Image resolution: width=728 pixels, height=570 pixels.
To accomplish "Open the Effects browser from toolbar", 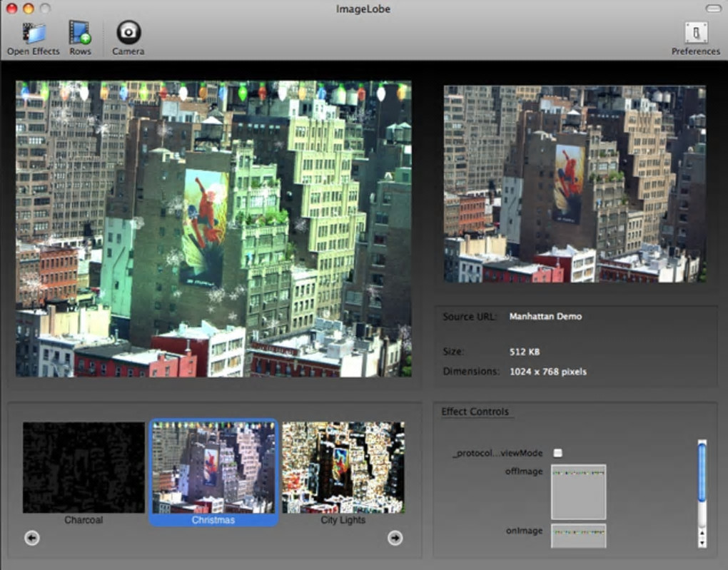I will pyautogui.click(x=34, y=34).
